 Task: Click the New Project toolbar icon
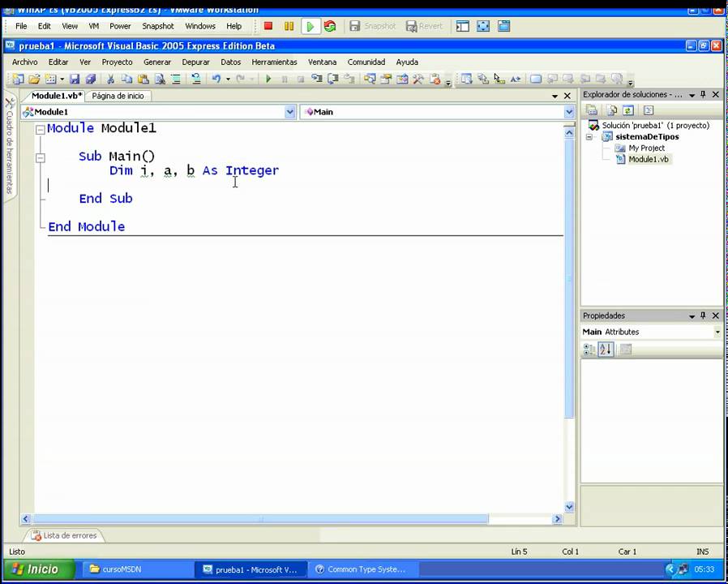[18, 79]
